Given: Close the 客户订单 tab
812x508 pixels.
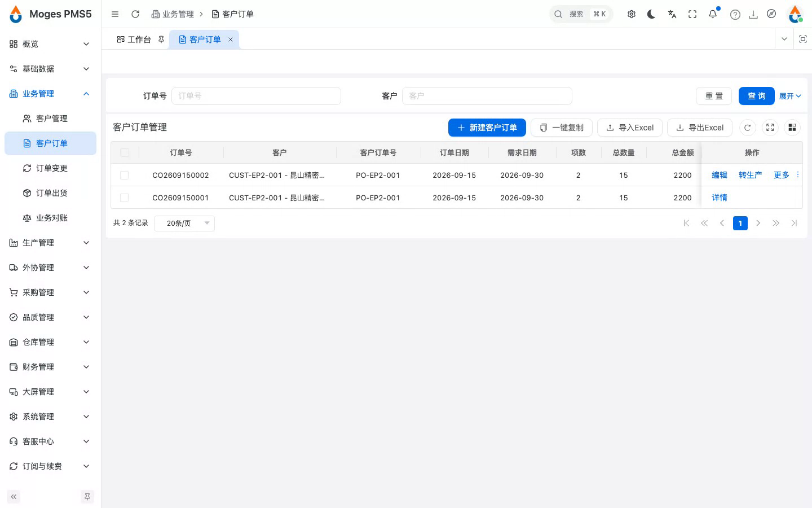Looking at the screenshot, I should [x=231, y=40].
